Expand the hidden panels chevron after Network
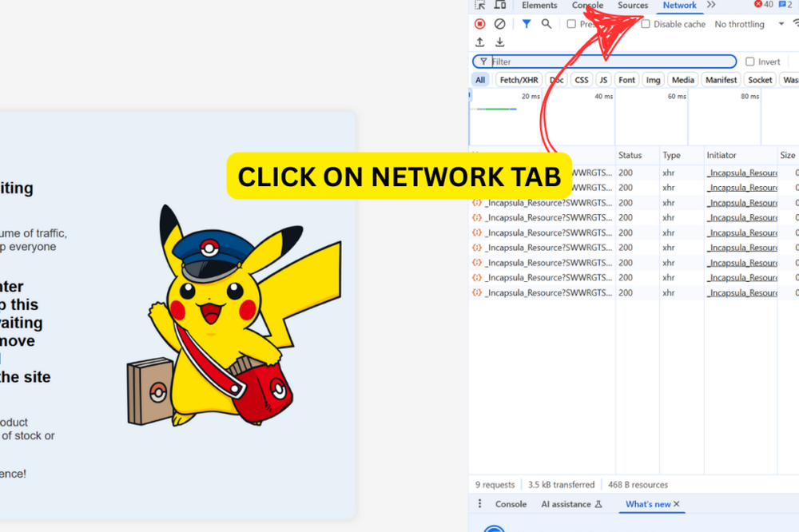 (710, 6)
